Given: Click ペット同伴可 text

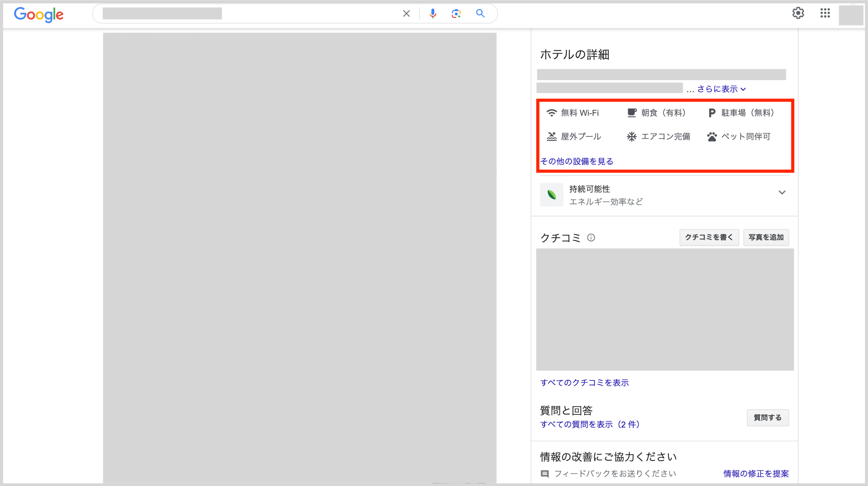Looking at the screenshot, I should pyautogui.click(x=746, y=136).
